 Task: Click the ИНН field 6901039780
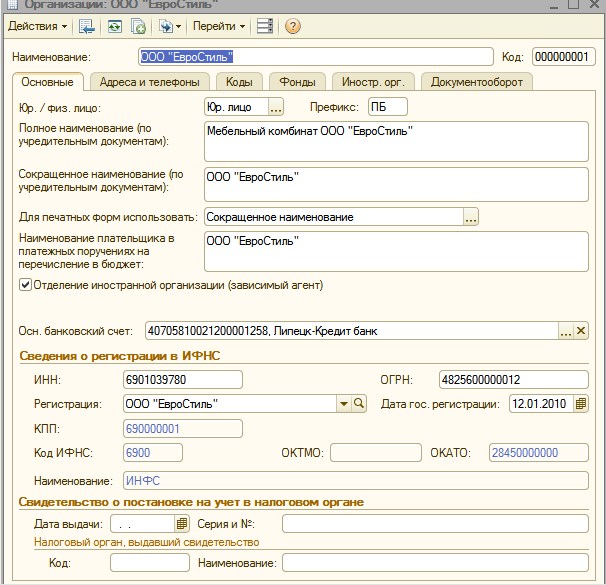[x=183, y=380]
